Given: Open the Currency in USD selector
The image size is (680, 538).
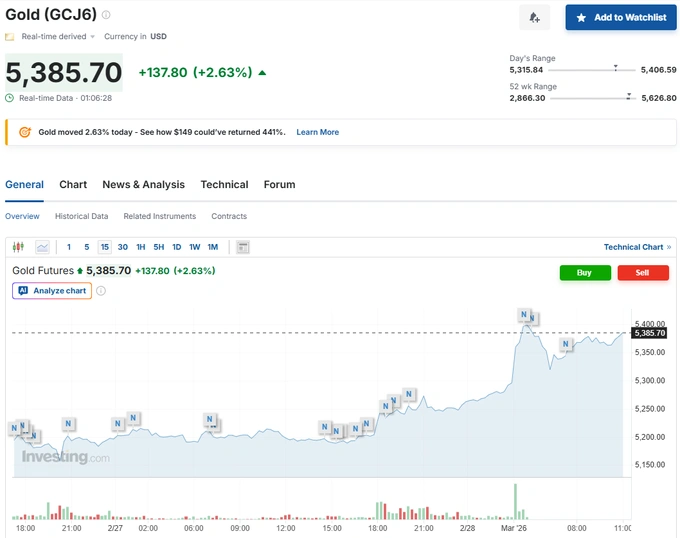Looking at the screenshot, I should tap(136, 37).
